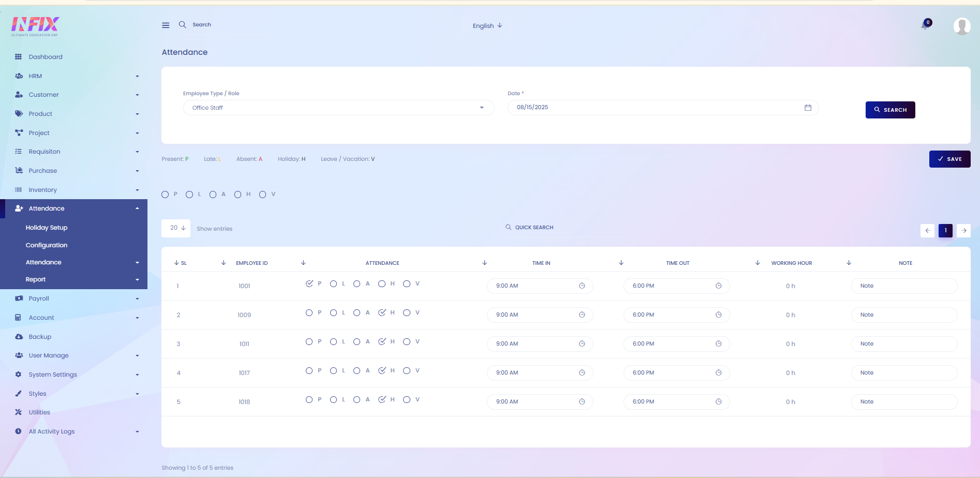Click the Customer sidebar icon
The height and width of the screenshot is (478, 980).
click(19, 95)
